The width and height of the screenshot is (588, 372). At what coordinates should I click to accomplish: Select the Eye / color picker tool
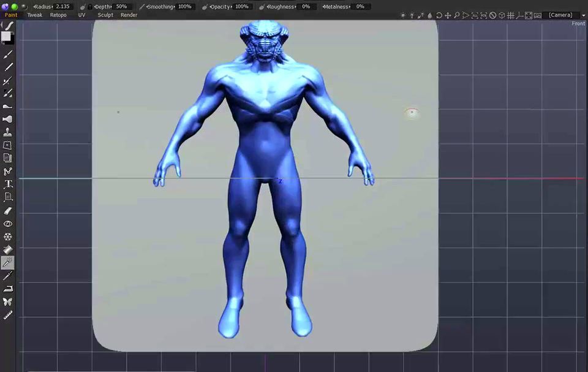(7, 224)
